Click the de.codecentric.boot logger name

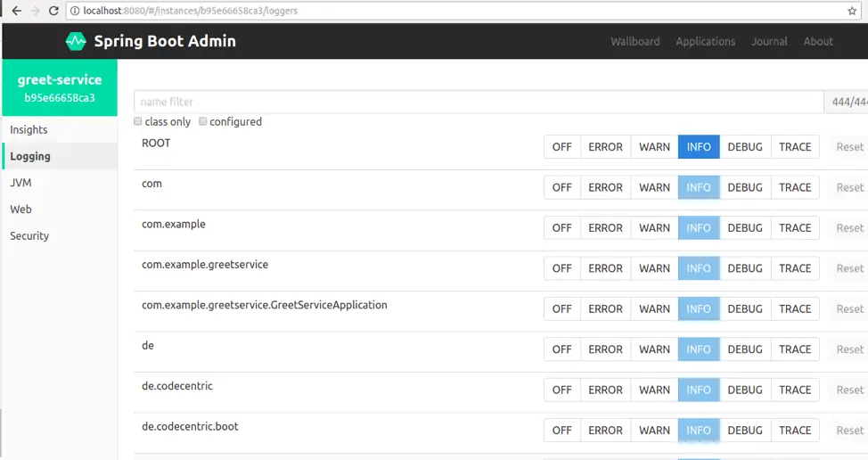click(x=190, y=426)
